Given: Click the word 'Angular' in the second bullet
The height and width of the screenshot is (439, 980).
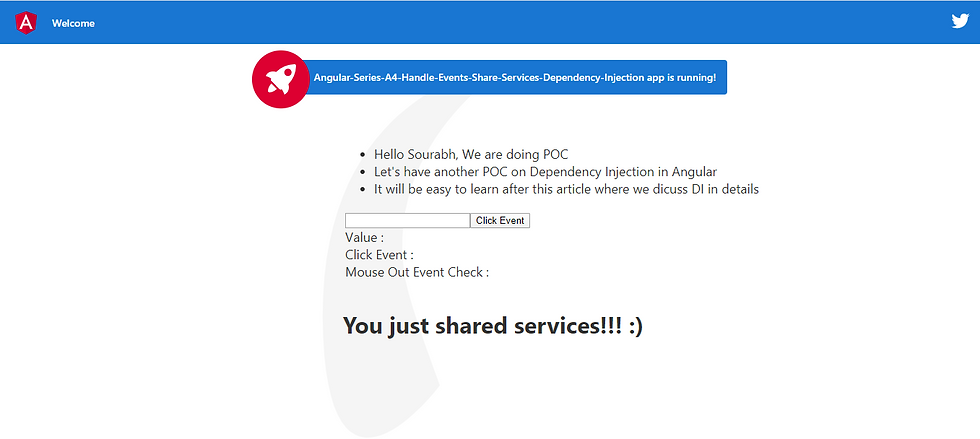Looking at the screenshot, I should (694, 172).
